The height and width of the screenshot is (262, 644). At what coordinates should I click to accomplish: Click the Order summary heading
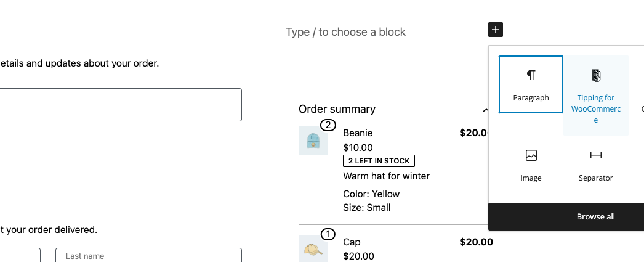tap(337, 109)
